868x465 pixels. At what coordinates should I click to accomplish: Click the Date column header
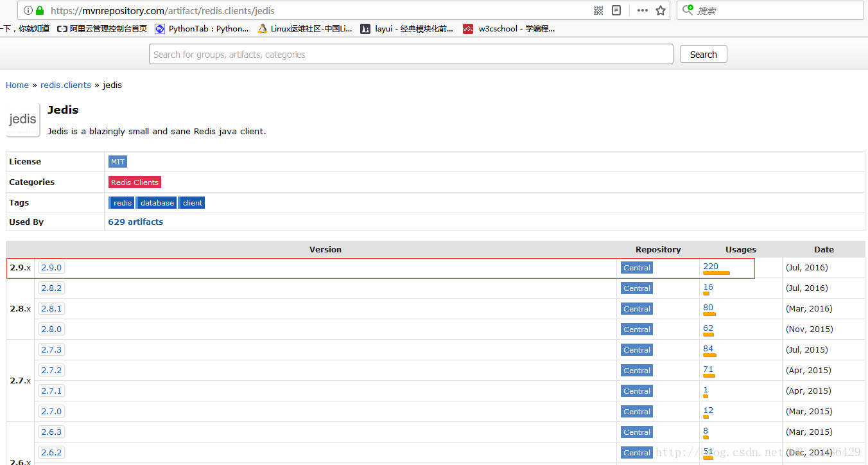coord(824,249)
